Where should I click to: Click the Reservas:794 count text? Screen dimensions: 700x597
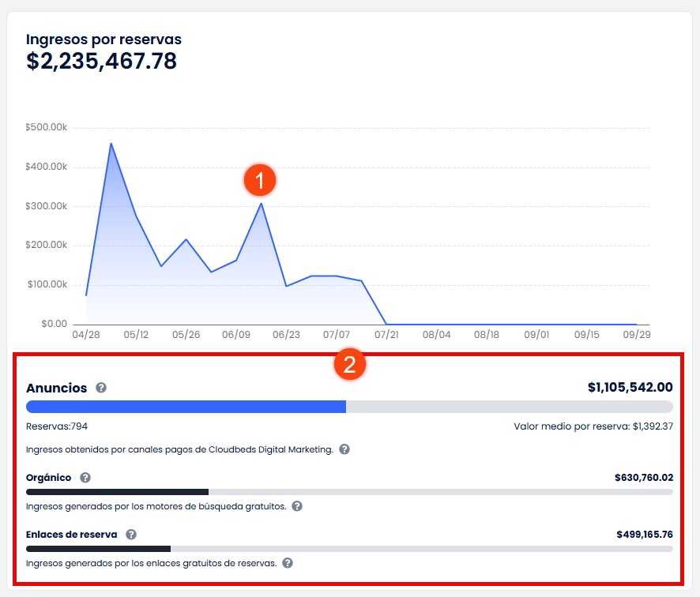tap(57, 426)
